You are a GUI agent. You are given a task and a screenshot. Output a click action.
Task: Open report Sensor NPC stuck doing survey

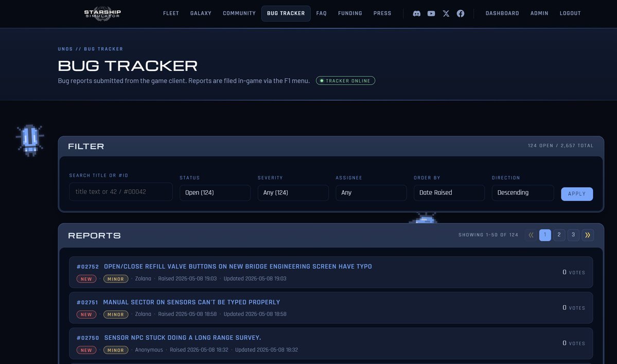pos(183,338)
